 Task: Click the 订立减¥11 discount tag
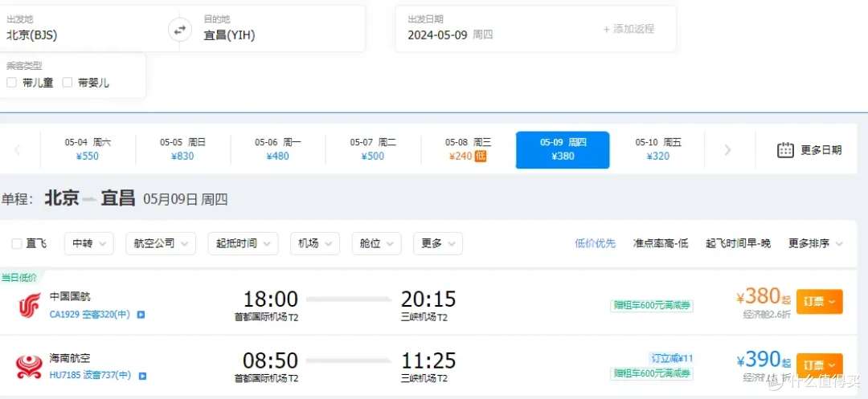coord(671,359)
